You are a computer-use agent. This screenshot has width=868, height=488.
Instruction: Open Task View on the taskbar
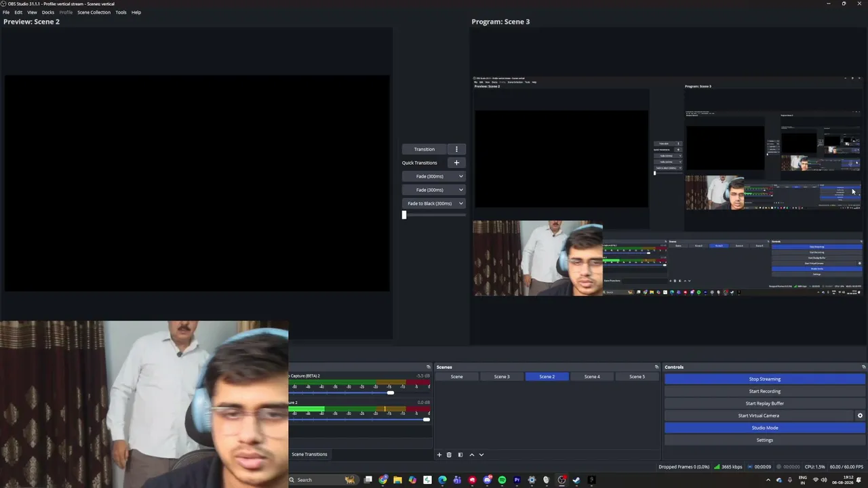tap(368, 480)
